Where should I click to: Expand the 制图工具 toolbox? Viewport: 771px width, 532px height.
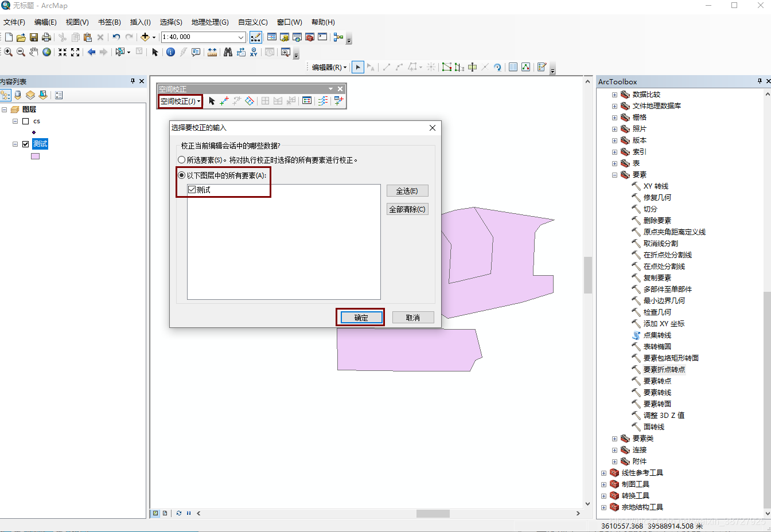click(x=603, y=484)
